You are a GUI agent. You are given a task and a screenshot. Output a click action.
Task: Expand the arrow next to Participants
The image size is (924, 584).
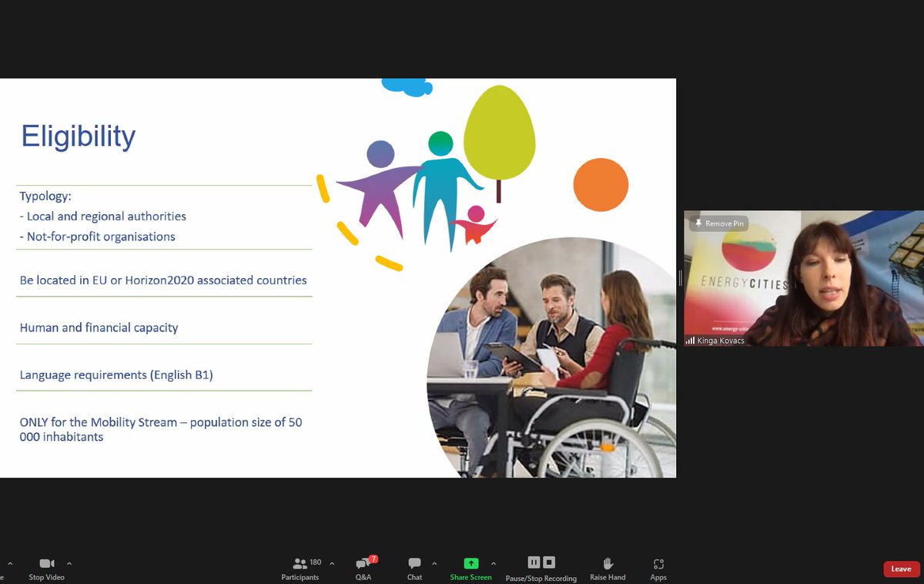pyautogui.click(x=332, y=563)
